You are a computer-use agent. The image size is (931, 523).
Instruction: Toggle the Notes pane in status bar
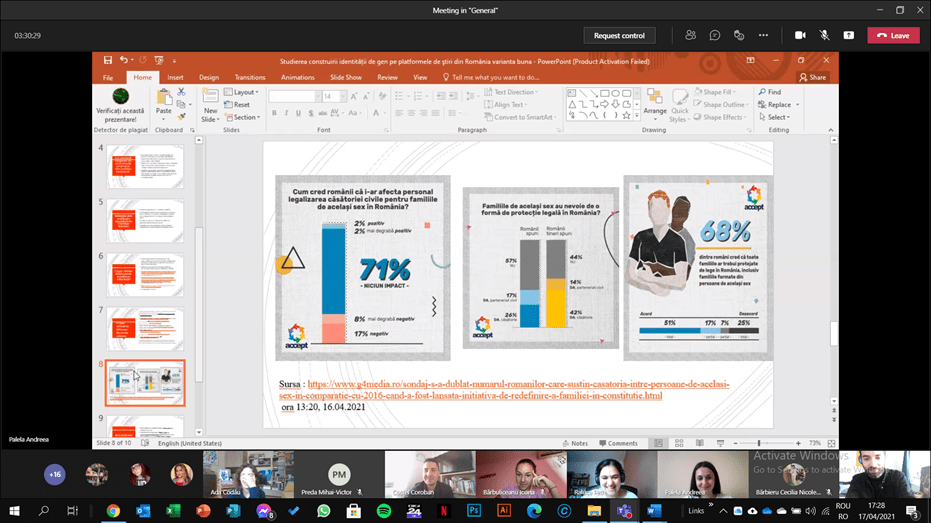pyautogui.click(x=575, y=443)
